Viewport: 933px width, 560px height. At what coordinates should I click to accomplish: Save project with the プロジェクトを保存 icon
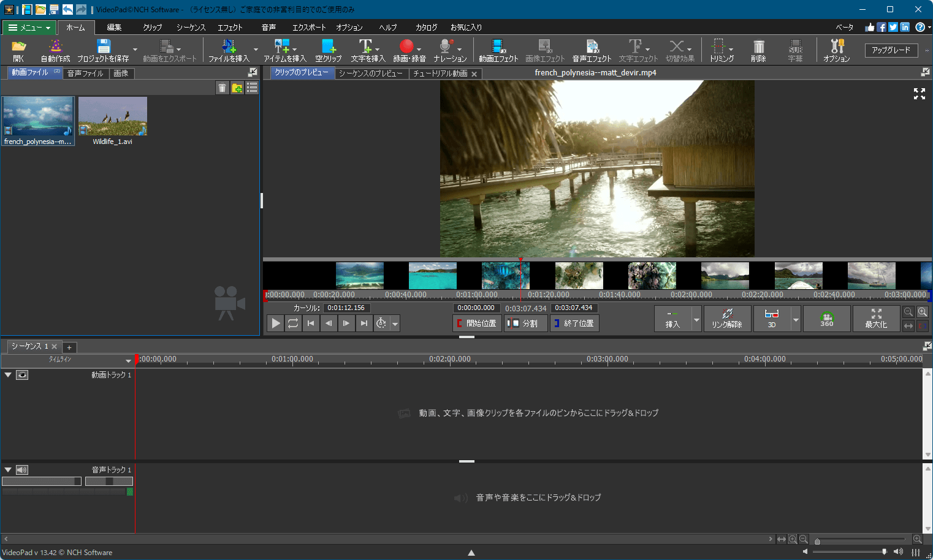(x=103, y=50)
